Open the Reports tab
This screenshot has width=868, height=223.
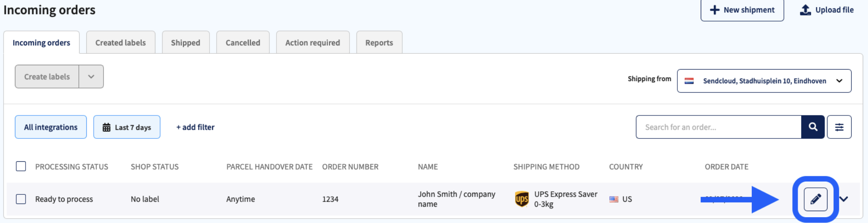click(x=379, y=43)
